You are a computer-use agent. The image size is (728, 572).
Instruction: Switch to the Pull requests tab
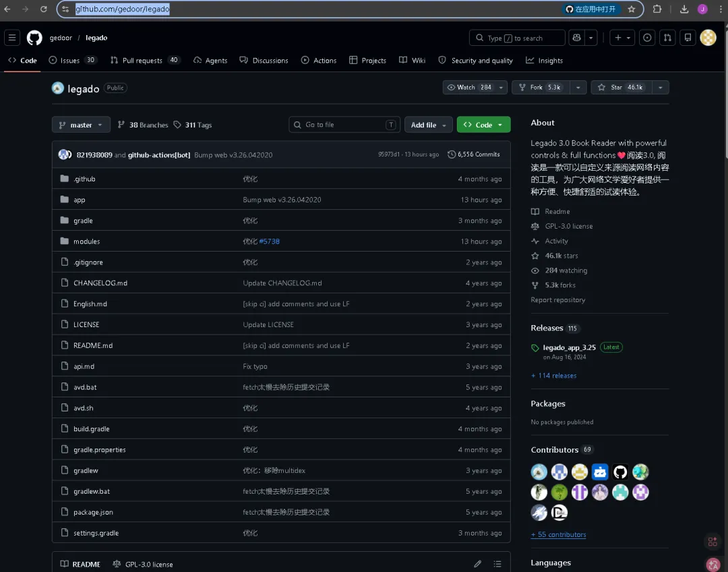pyautogui.click(x=145, y=61)
